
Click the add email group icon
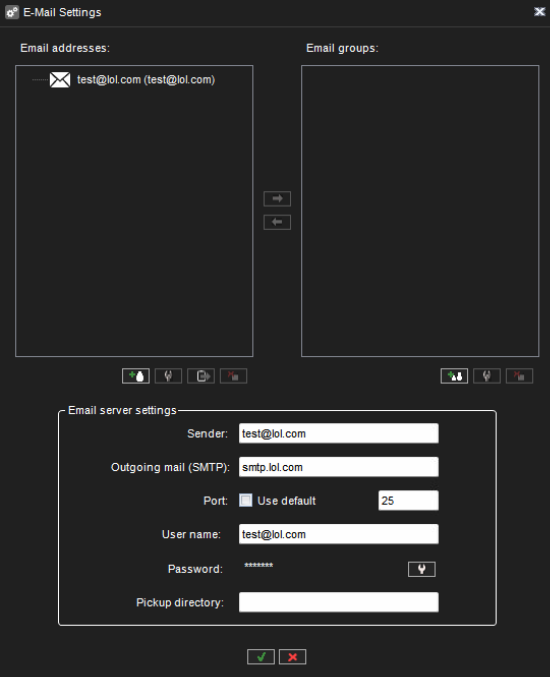coord(454,376)
